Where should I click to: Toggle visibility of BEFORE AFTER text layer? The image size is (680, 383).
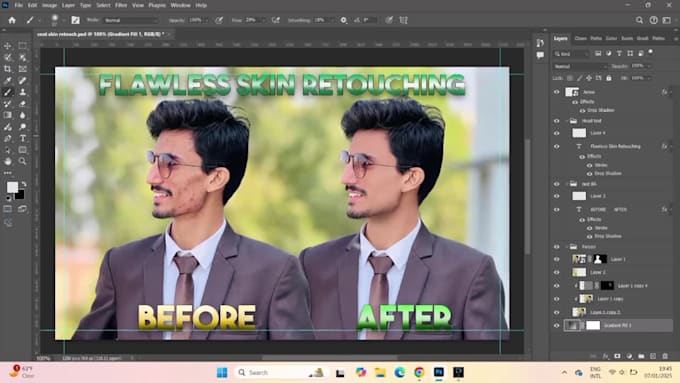(x=556, y=210)
